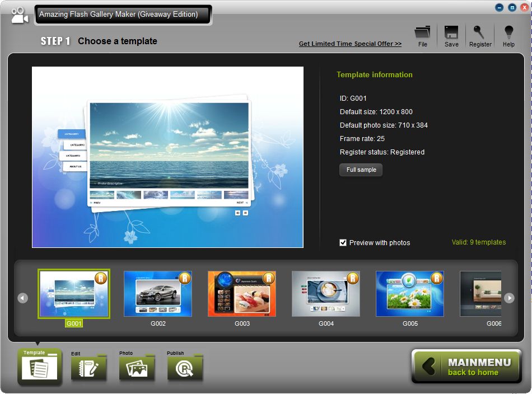This screenshot has height=394, width=532.
Task: Open the Get Limited Time Special Offer link
Action: (350, 43)
